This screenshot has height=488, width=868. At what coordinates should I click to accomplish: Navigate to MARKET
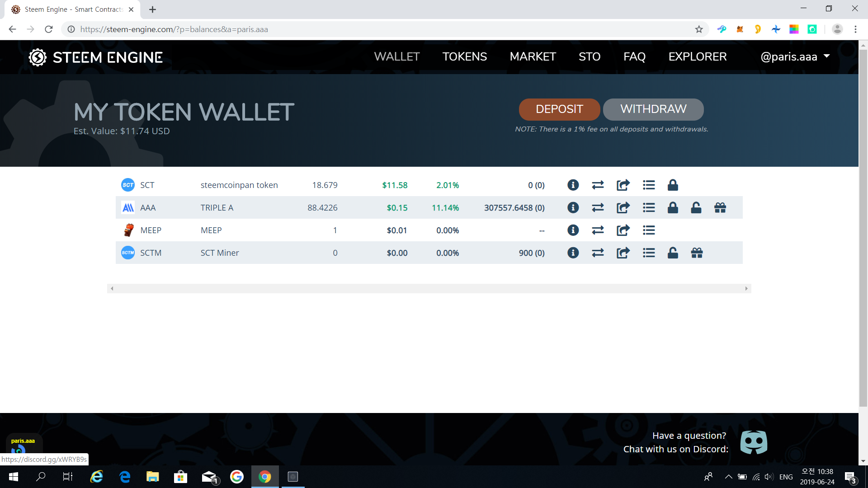(533, 56)
